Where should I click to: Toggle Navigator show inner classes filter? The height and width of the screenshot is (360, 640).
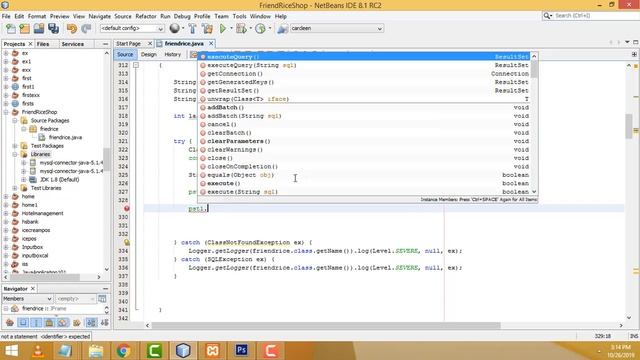click(x=63, y=323)
